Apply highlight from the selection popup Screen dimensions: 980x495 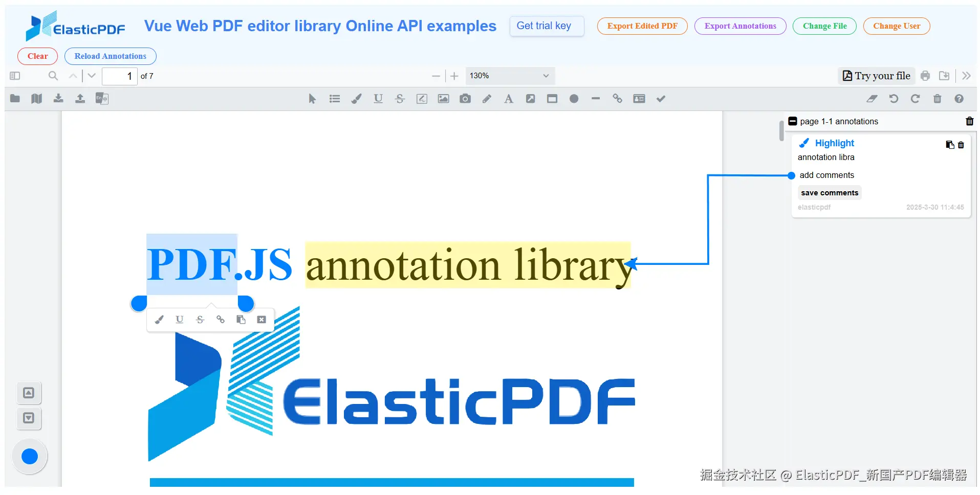159,320
